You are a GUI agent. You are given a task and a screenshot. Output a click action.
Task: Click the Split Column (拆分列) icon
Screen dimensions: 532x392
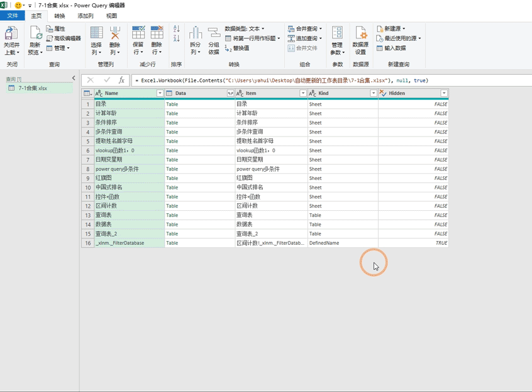point(196,33)
